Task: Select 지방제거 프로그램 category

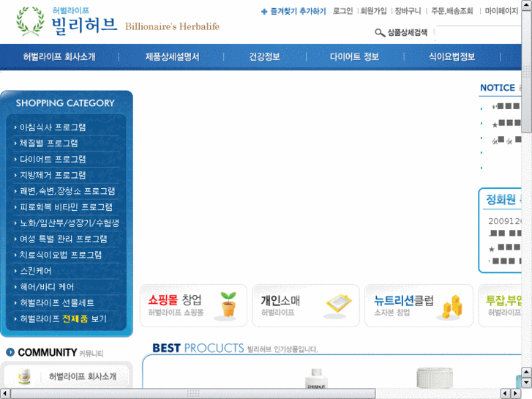Action: tap(53, 175)
